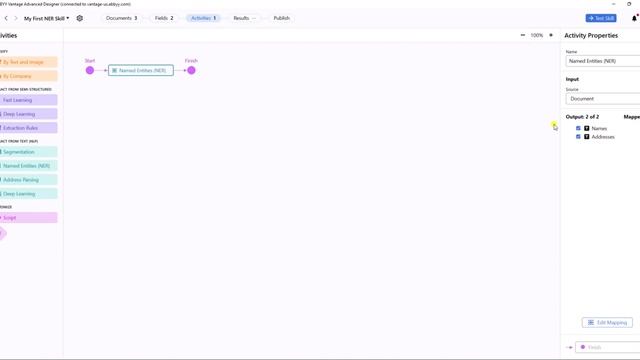
Task: Go forward with the right arrow
Action: pyautogui.click(x=16, y=18)
